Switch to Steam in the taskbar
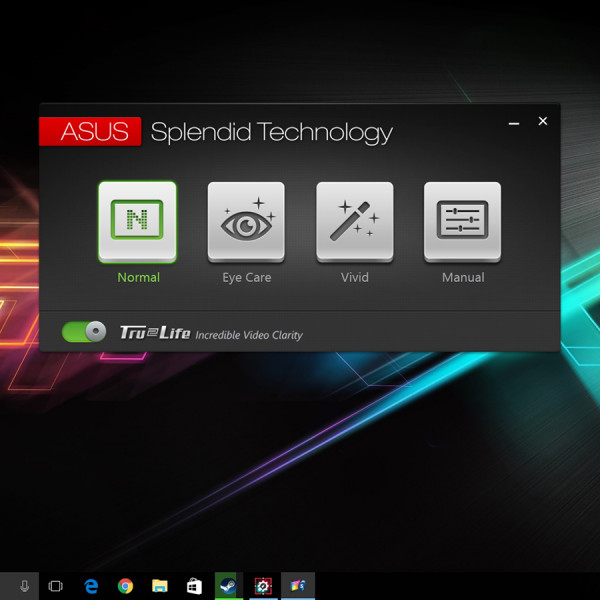Screen dimensions: 600x600 click(x=228, y=586)
